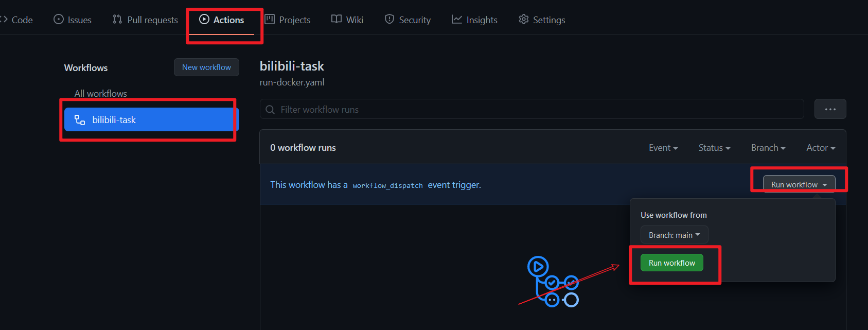The image size is (868, 330).
Task: Select All workflows in the sidebar
Action: click(101, 94)
